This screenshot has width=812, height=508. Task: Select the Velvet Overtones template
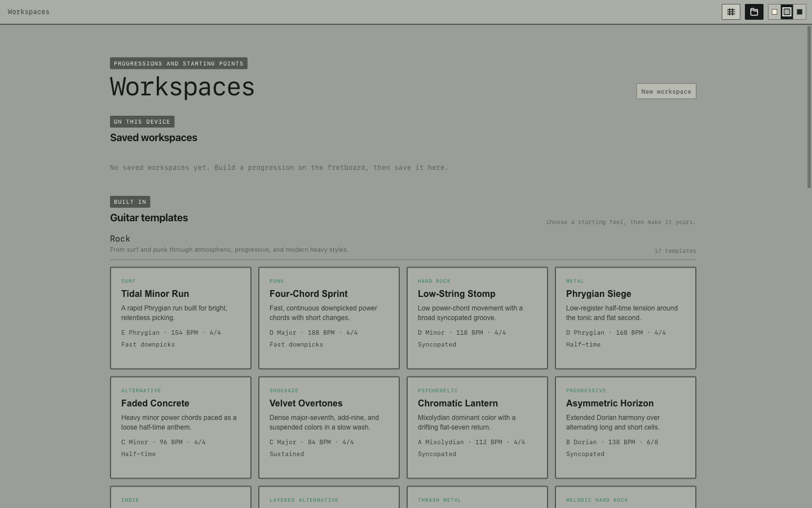coord(329,428)
